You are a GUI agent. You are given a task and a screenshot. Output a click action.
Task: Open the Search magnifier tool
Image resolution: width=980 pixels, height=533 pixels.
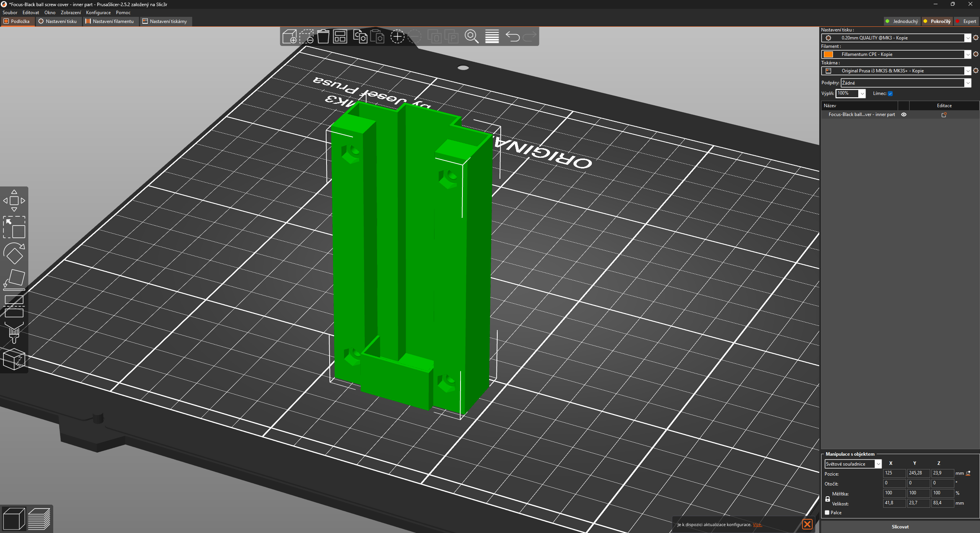(x=472, y=37)
